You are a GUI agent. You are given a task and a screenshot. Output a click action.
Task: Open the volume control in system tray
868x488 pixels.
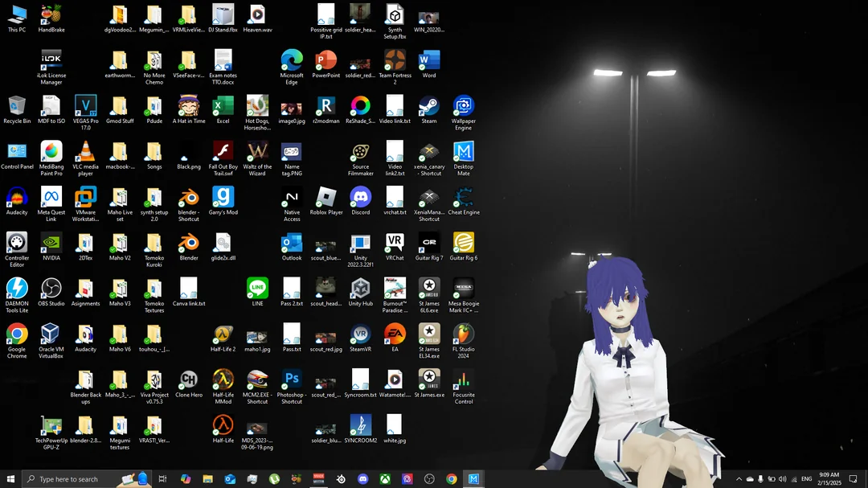tap(782, 479)
